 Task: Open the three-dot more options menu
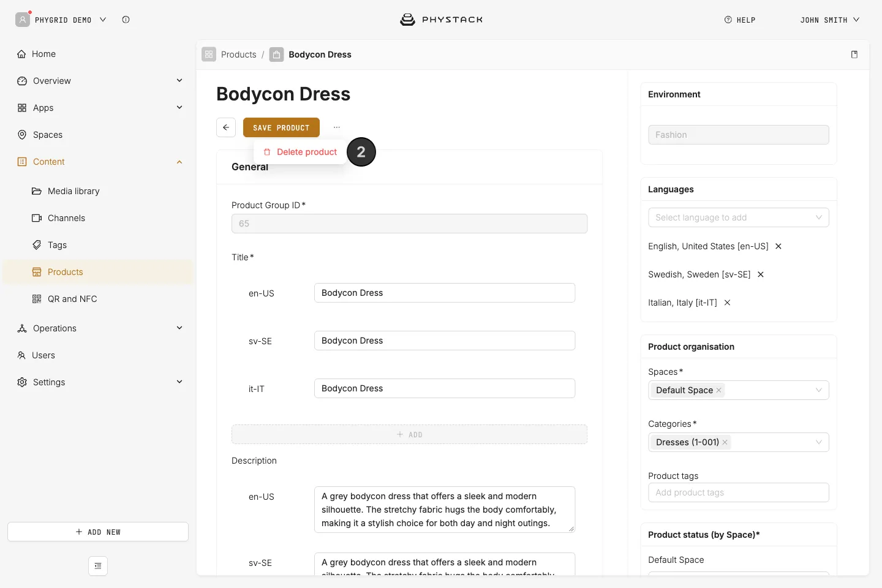(336, 127)
